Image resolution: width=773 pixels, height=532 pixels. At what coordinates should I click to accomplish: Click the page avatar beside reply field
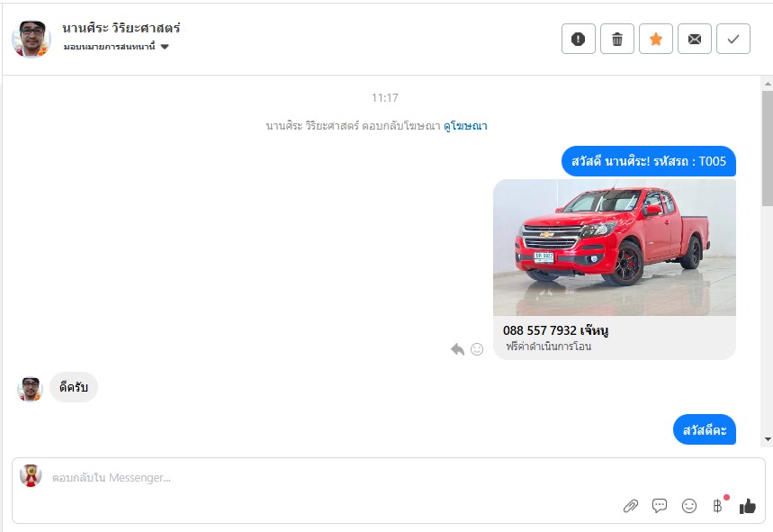tap(31, 475)
